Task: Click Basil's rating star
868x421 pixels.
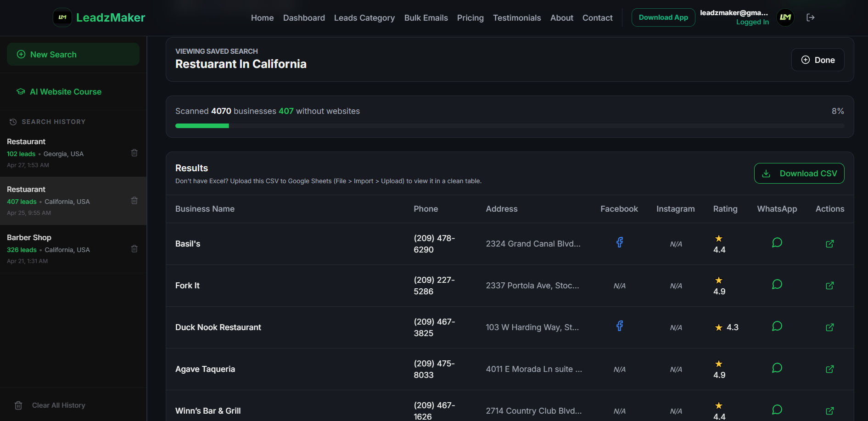Action: 719,238
